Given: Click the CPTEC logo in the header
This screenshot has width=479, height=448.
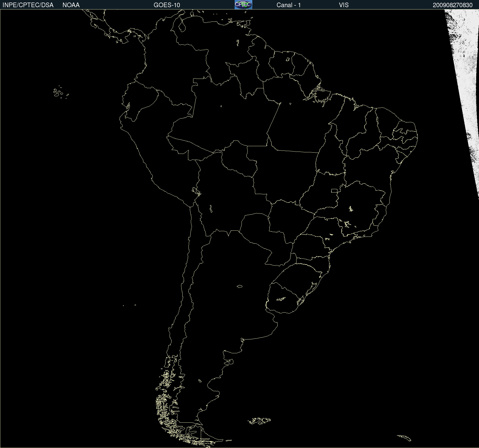Looking at the screenshot, I should (243, 5).
